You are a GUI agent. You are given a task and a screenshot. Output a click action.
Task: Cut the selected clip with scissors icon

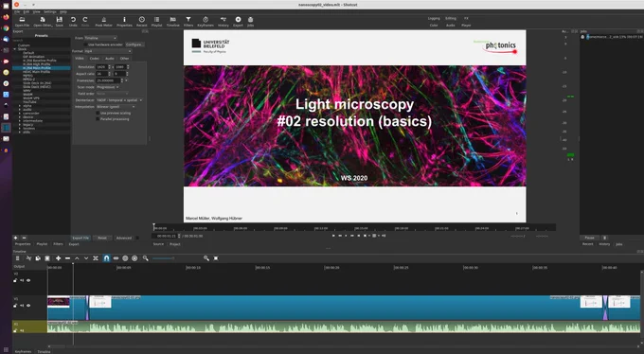coord(28,258)
